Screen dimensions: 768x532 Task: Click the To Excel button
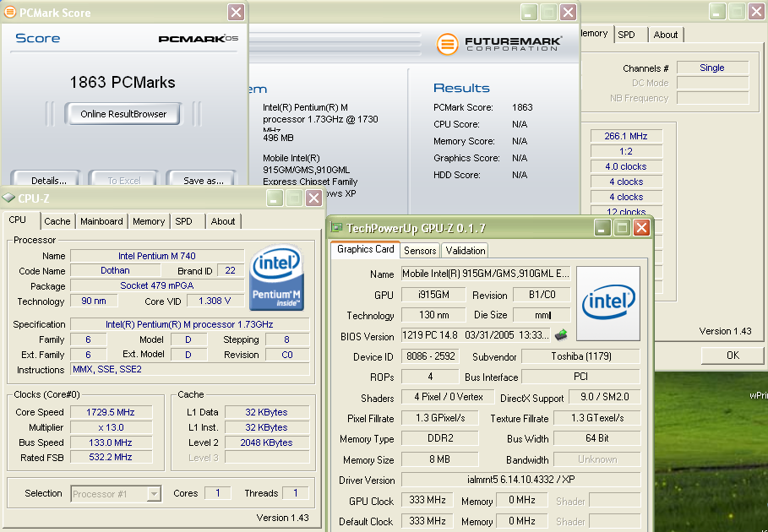click(123, 179)
